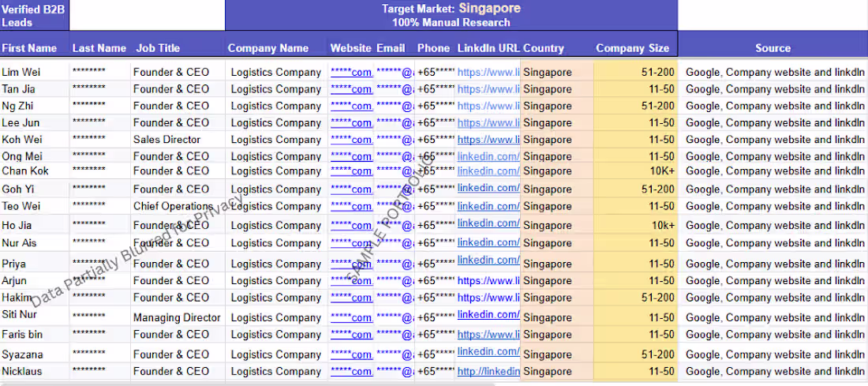Select the Chan Kok first name cell
Screen dimensions: 868x386
35,171
